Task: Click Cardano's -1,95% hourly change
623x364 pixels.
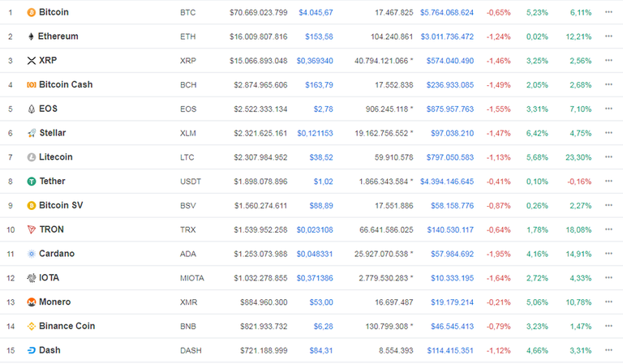Action: (499, 254)
